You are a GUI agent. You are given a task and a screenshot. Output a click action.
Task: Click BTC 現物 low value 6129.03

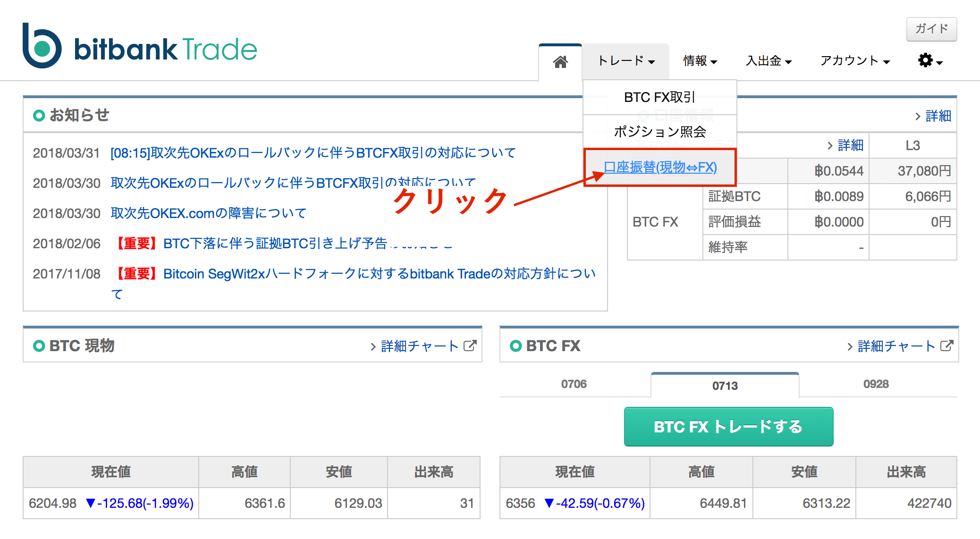coord(358,504)
